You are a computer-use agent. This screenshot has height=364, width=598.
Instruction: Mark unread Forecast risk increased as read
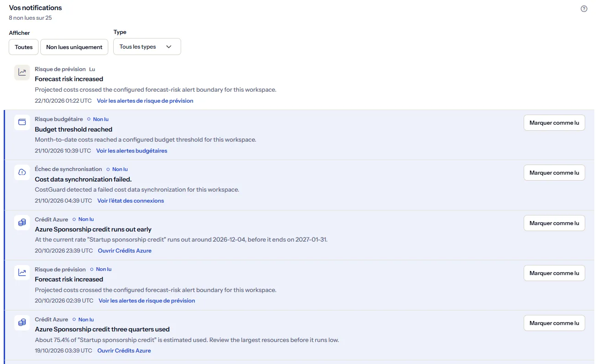[x=554, y=273]
